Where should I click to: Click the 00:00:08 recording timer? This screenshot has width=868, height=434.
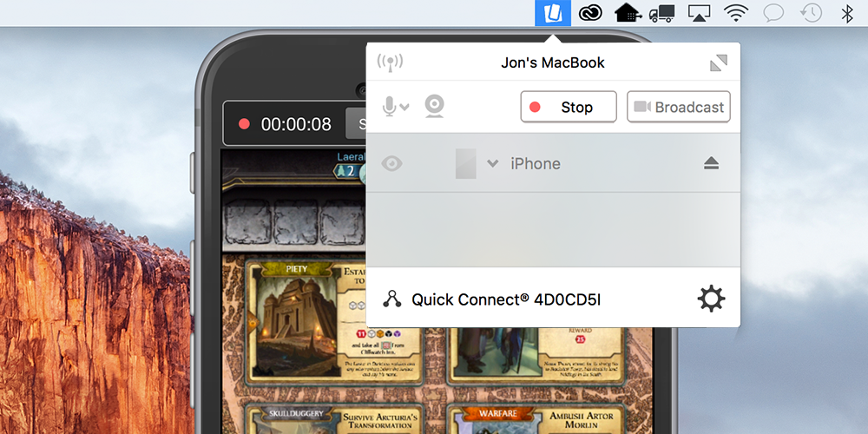pos(296,124)
